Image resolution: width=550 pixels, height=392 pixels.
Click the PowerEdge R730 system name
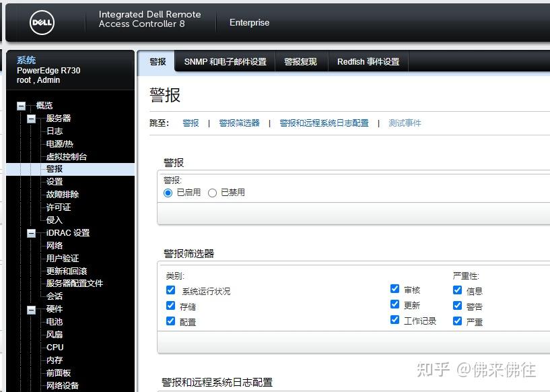pyautogui.click(x=48, y=71)
